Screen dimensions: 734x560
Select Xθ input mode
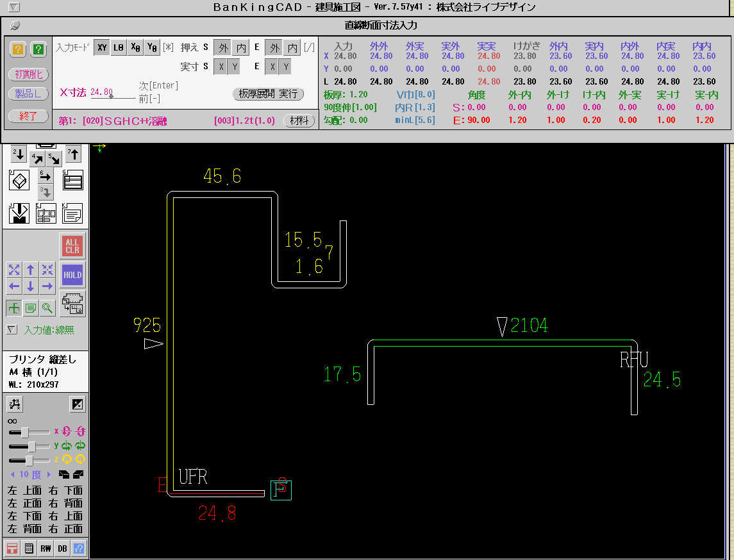pos(135,47)
